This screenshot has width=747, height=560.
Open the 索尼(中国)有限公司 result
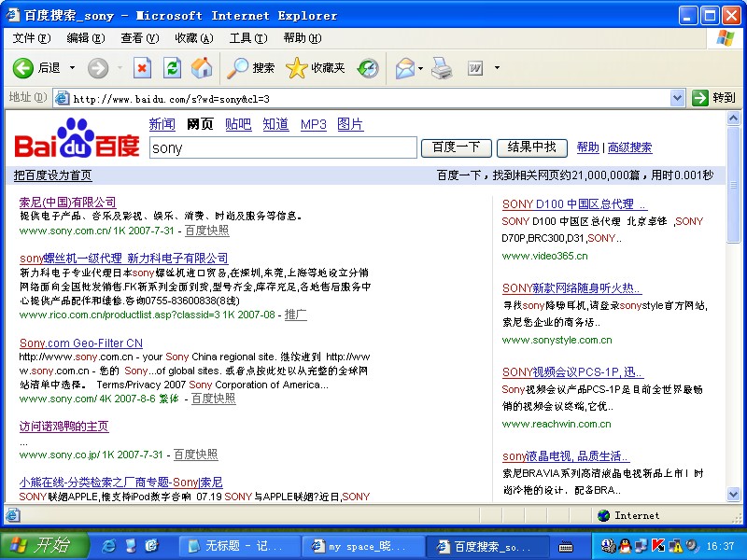(67, 203)
